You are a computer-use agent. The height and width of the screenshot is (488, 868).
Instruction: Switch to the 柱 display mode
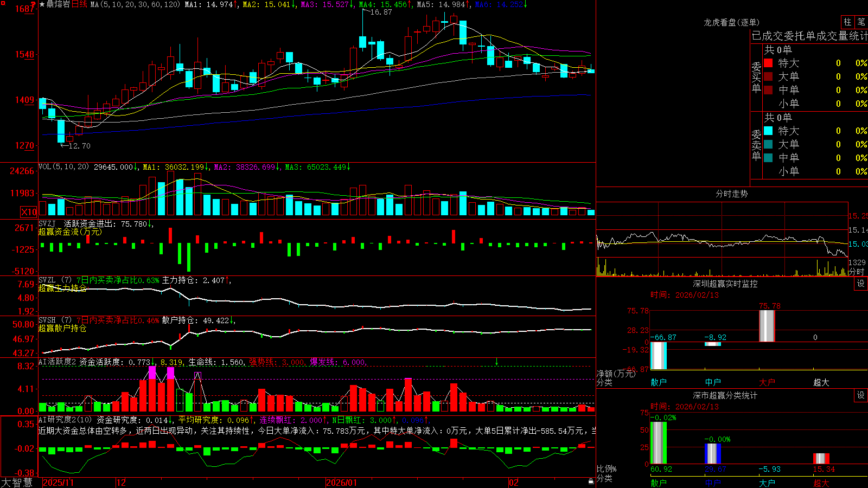pos(847,22)
